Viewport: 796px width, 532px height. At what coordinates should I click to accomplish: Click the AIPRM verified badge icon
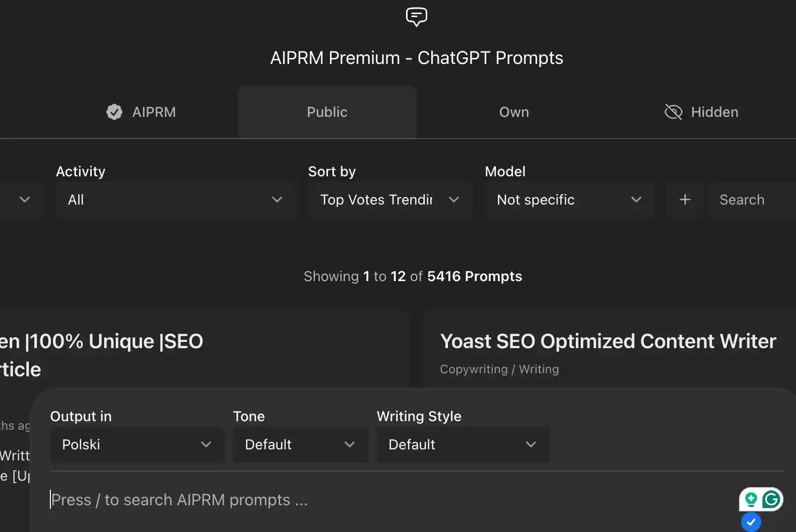click(x=114, y=112)
